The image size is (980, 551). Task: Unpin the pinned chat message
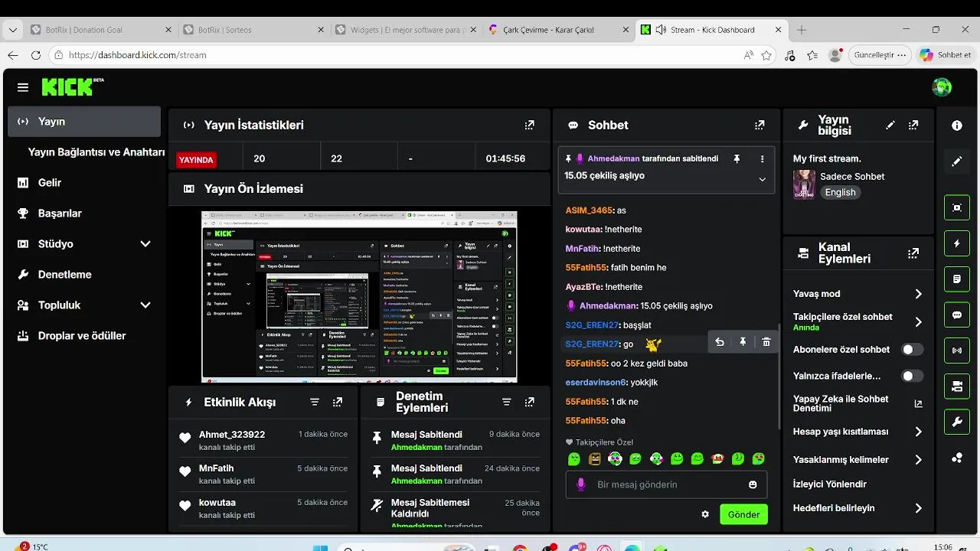point(737,158)
